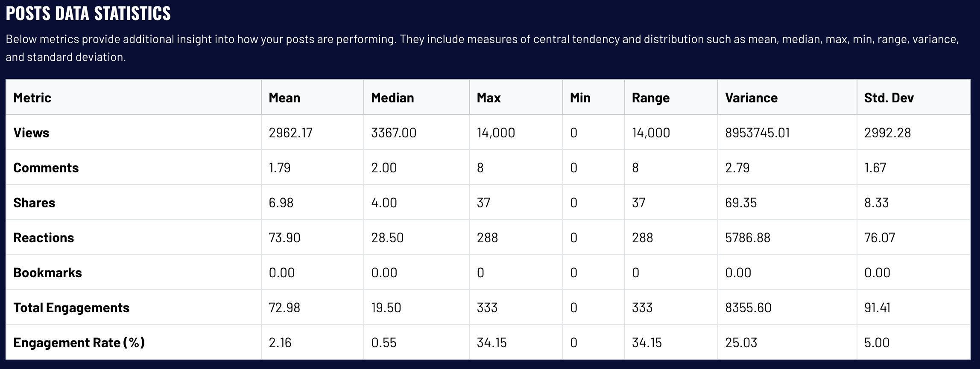Click the Shares row label
The image size is (980, 369).
pos(34,203)
